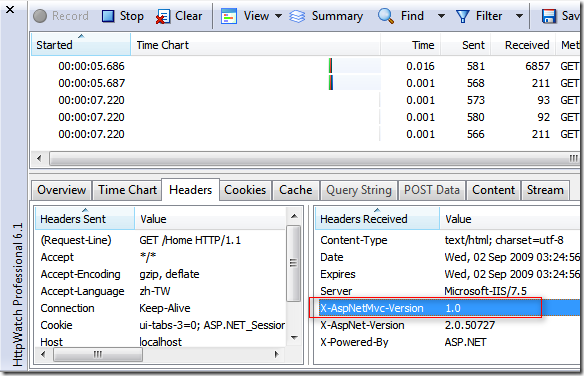Select the Accept header row
584x376 pixels.
pyautogui.click(x=161, y=257)
